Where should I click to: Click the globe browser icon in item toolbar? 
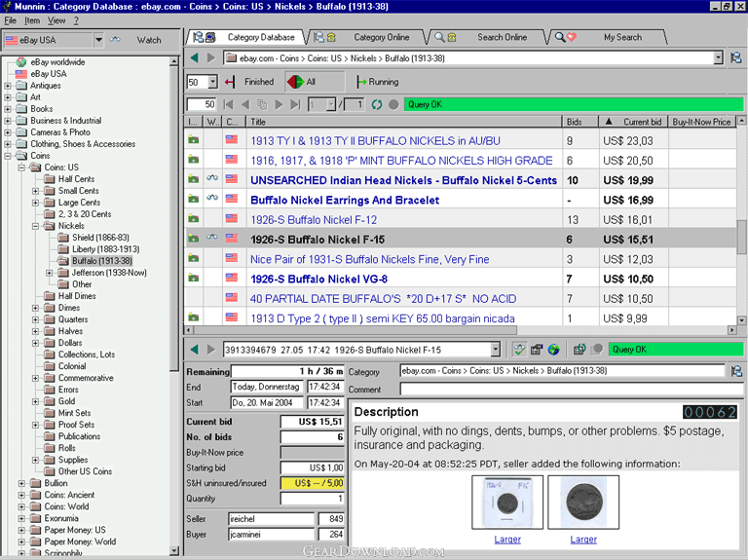coord(553,350)
